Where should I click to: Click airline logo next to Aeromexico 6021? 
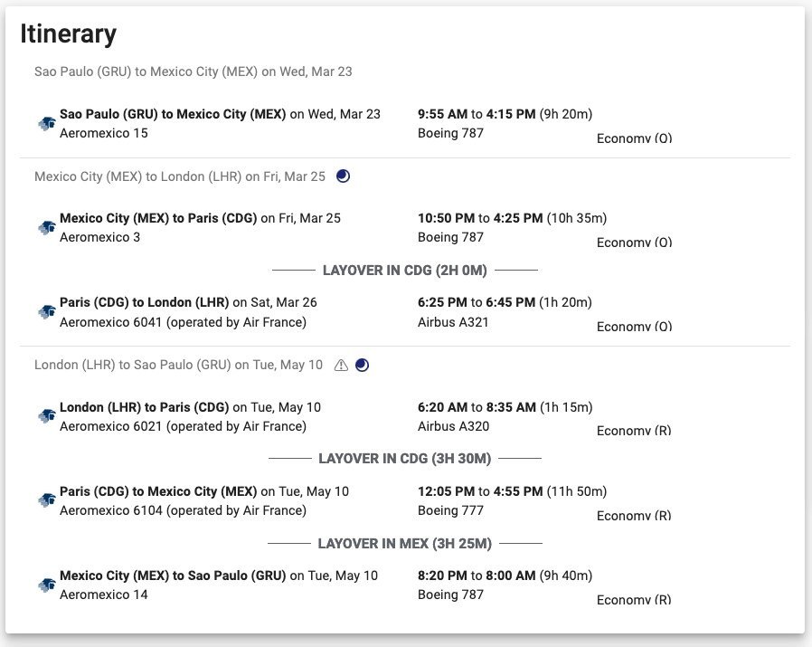tap(47, 416)
